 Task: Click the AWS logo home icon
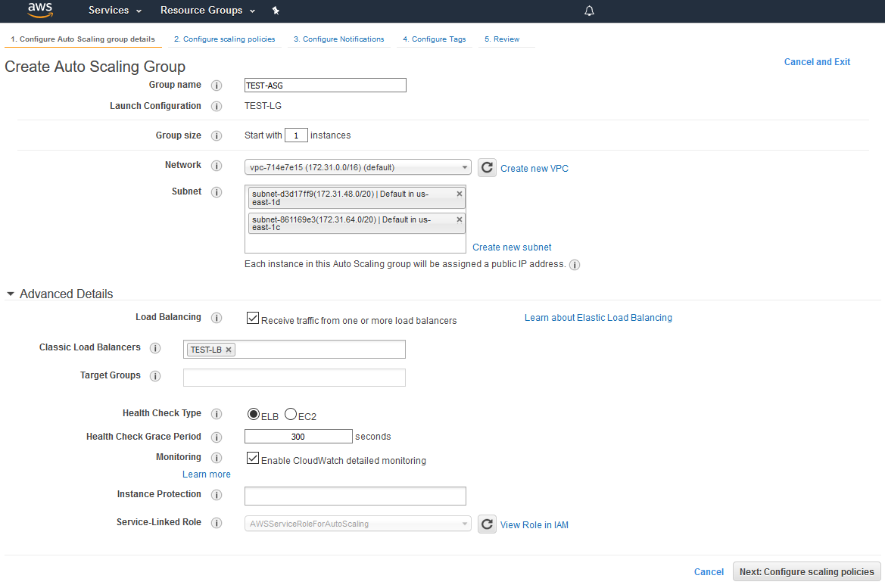39,10
